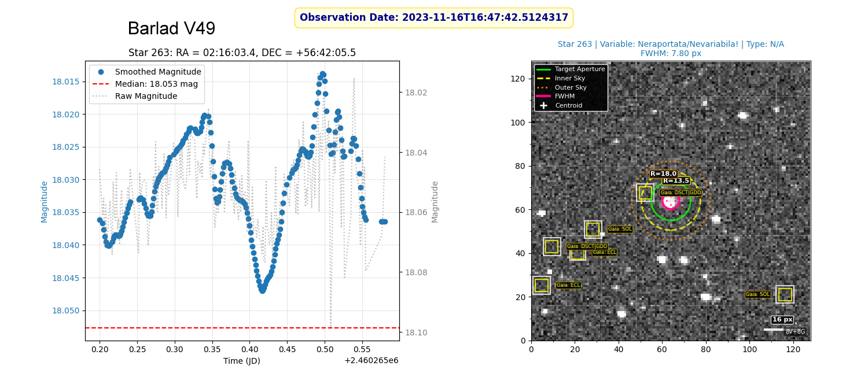Click the Outer Sky dotted orange legend marker

[543, 87]
